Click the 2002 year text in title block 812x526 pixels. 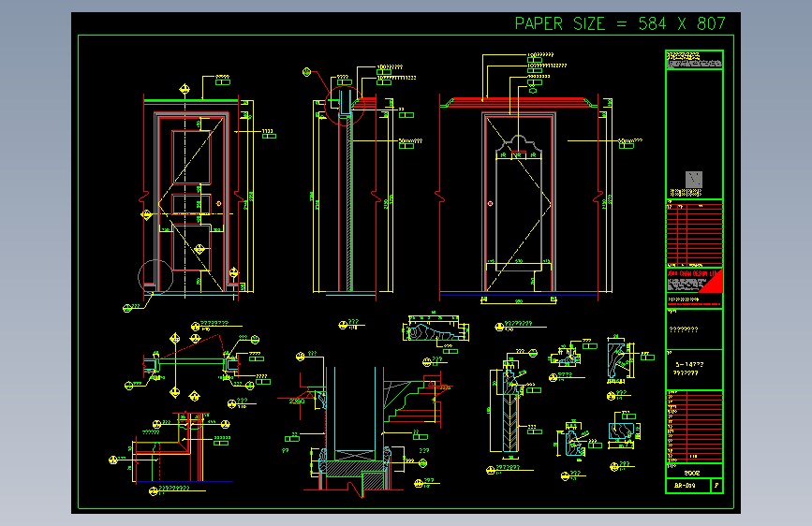point(692,473)
